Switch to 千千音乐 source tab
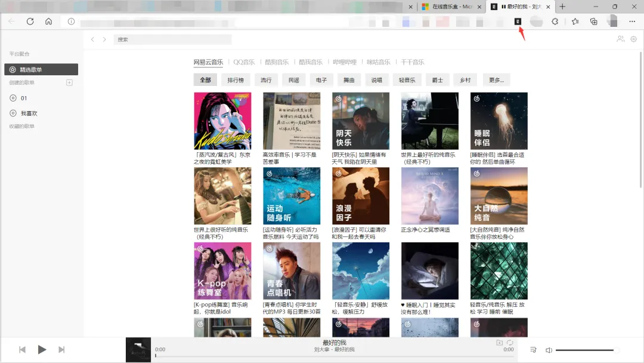Screen dimensions: 644x363 (x=413, y=62)
